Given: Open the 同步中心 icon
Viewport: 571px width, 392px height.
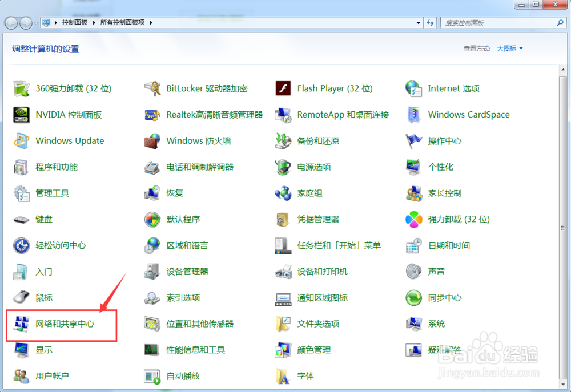Looking at the screenshot, I should coord(413,298).
